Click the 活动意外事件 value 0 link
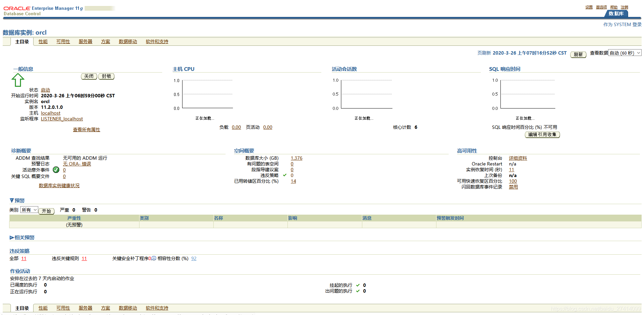 pyautogui.click(x=64, y=170)
